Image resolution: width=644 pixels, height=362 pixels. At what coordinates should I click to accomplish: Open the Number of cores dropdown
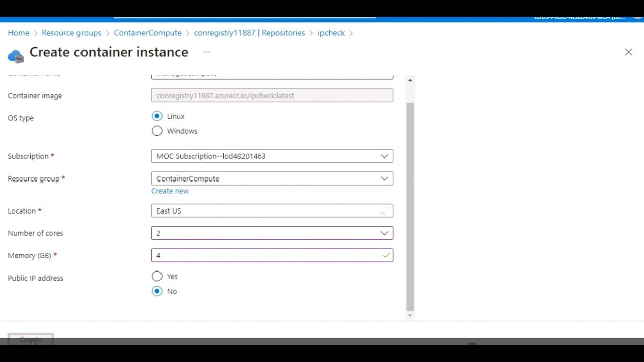click(x=272, y=233)
